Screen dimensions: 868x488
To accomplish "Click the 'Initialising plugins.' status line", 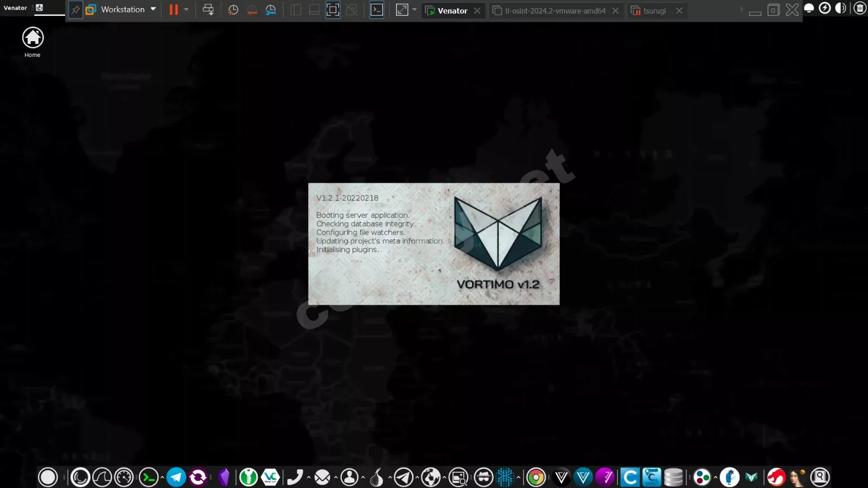I will (348, 249).
